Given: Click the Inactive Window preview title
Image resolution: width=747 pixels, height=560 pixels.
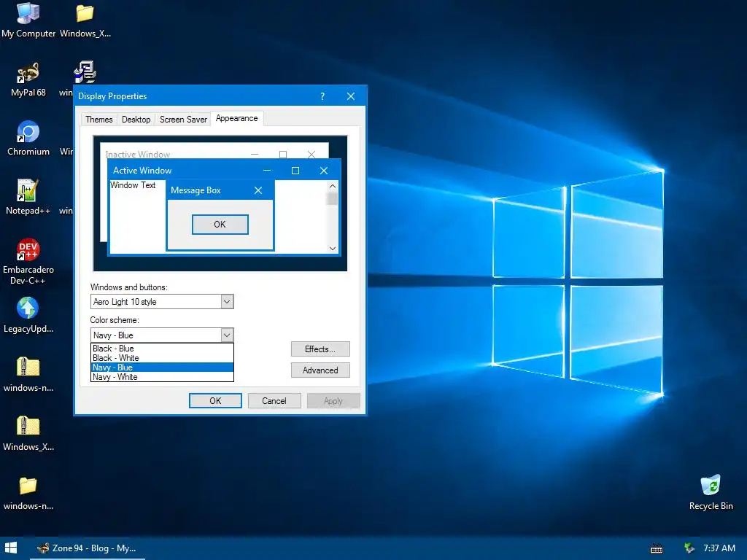Looking at the screenshot, I should [x=137, y=155].
